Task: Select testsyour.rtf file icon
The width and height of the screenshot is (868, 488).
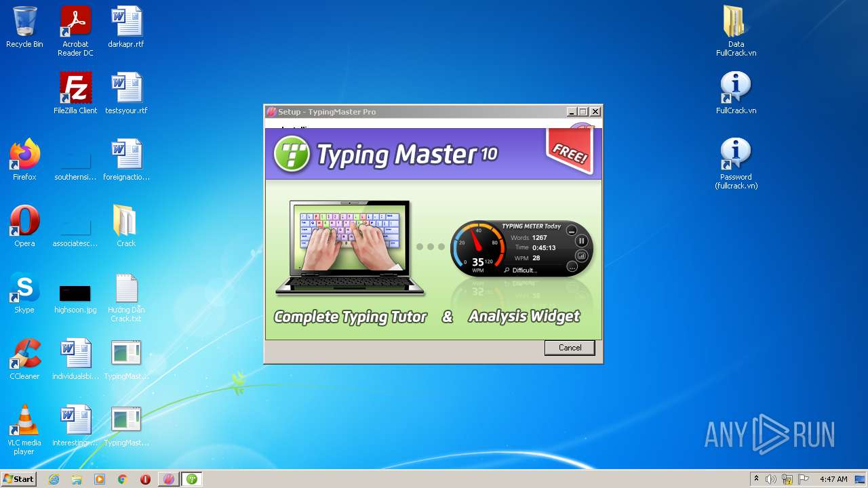Action: [126, 94]
